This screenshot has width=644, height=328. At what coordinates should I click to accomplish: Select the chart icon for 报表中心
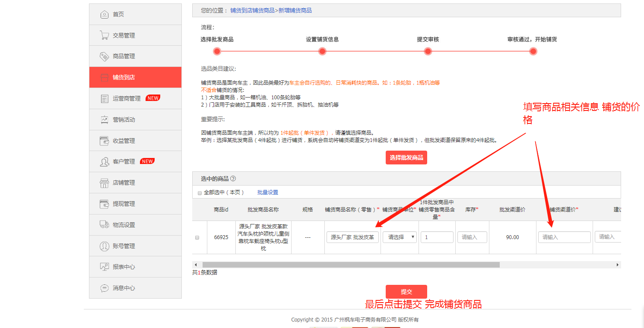tap(104, 267)
